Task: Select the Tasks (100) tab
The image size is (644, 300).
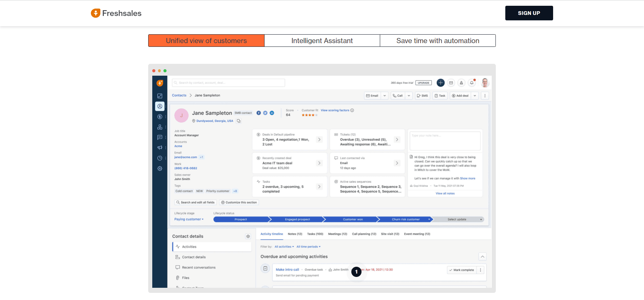Action: [x=315, y=234]
